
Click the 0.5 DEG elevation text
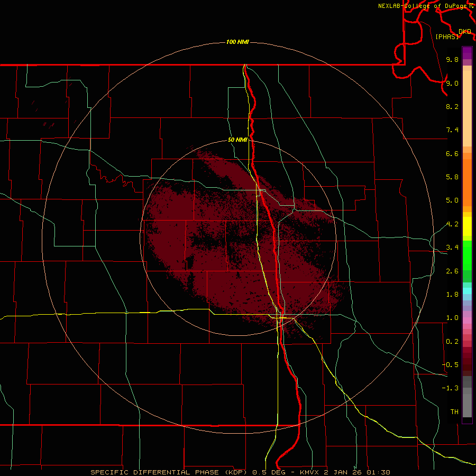coord(269,472)
